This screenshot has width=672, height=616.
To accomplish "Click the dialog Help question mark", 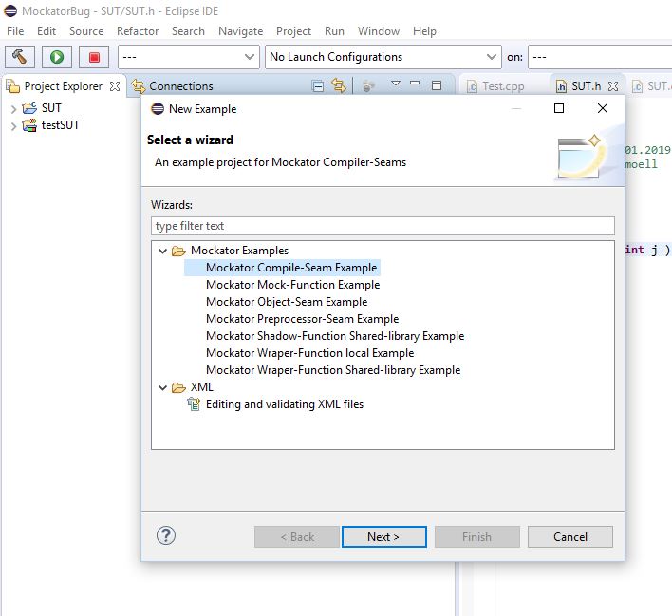I will click(x=166, y=535).
